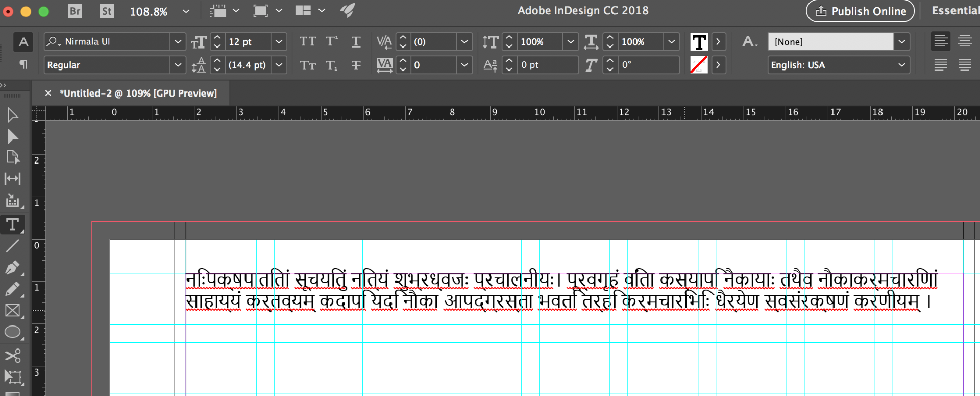Image resolution: width=980 pixels, height=396 pixels.
Task: Close the Untitled-2 document tab
Action: tap(48, 93)
